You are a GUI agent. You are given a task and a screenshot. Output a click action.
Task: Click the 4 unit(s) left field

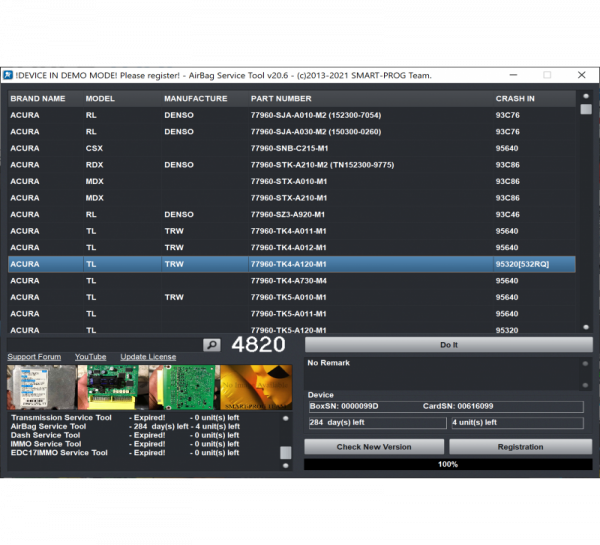coord(518,423)
